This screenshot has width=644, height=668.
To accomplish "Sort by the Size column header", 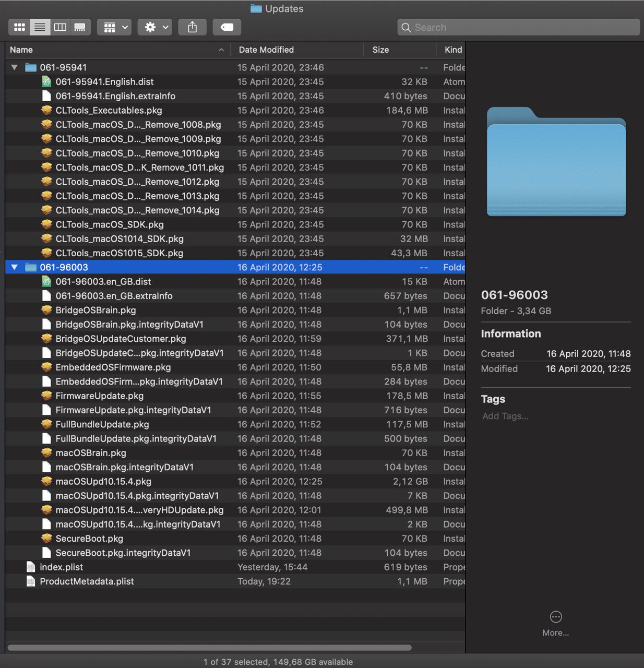I will 400,50.
